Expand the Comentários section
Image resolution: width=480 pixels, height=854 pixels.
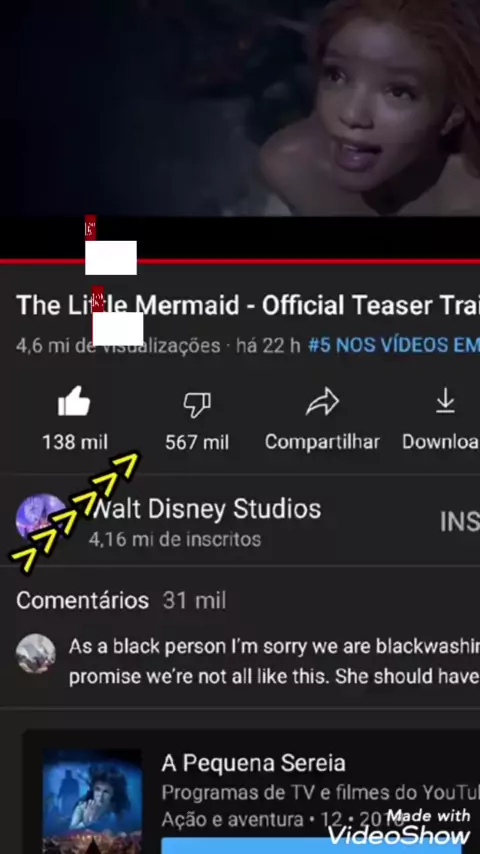click(121, 601)
